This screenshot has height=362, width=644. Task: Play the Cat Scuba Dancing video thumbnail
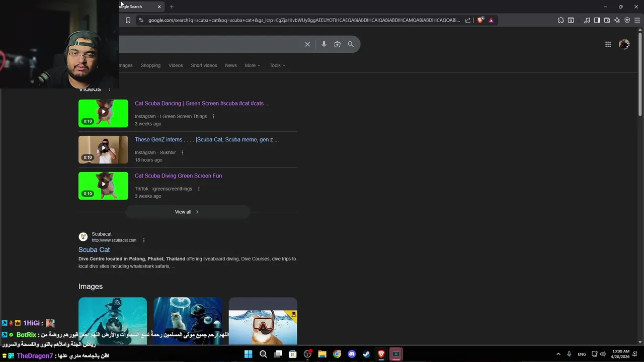(x=103, y=113)
